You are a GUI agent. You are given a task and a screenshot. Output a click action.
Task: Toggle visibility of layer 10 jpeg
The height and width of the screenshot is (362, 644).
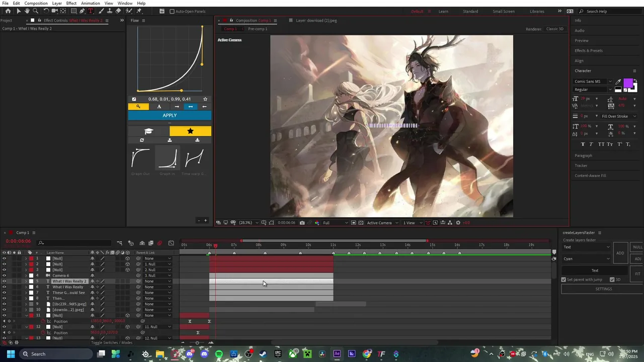(4, 310)
